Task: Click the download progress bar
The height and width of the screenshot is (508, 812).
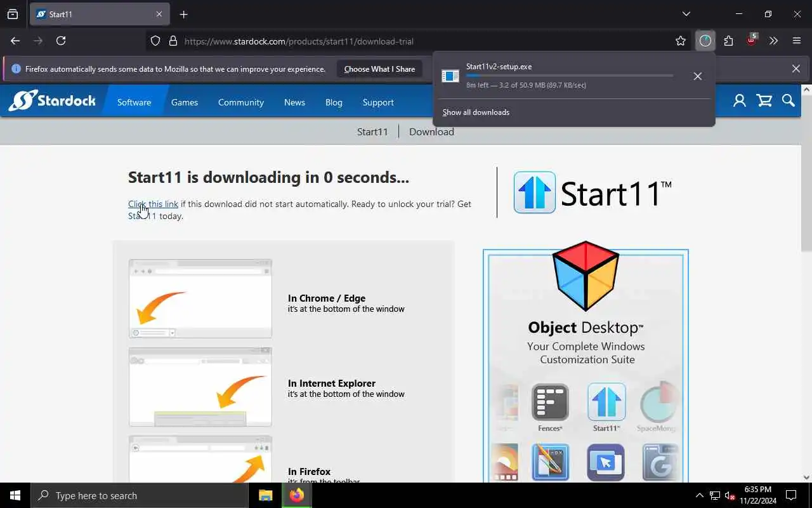Action: coord(569,76)
